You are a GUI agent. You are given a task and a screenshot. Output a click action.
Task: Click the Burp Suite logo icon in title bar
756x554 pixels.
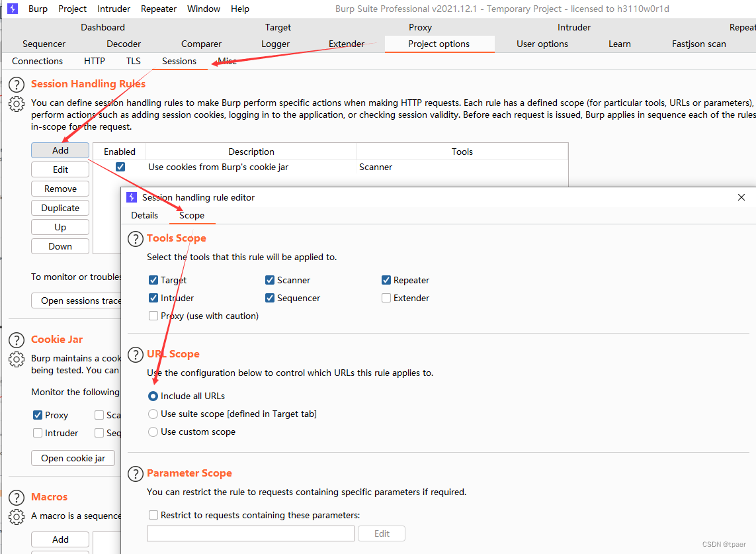(x=13, y=8)
